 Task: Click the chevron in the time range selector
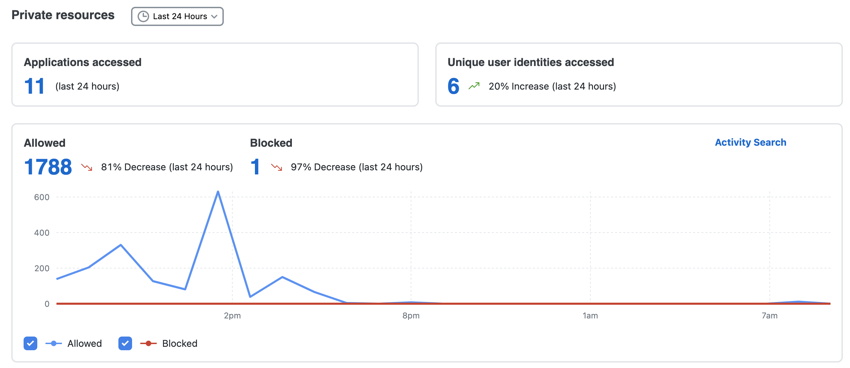[x=214, y=17]
